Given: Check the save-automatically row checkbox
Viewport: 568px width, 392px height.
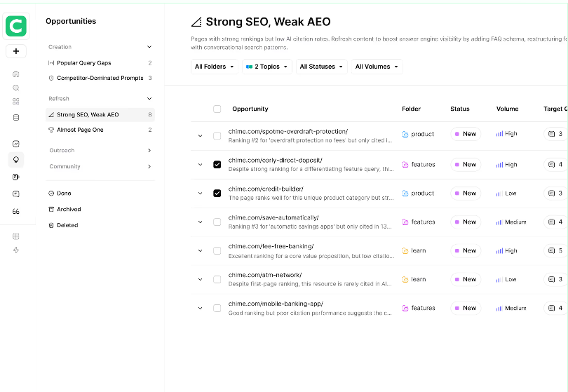Looking at the screenshot, I should tap(217, 222).
